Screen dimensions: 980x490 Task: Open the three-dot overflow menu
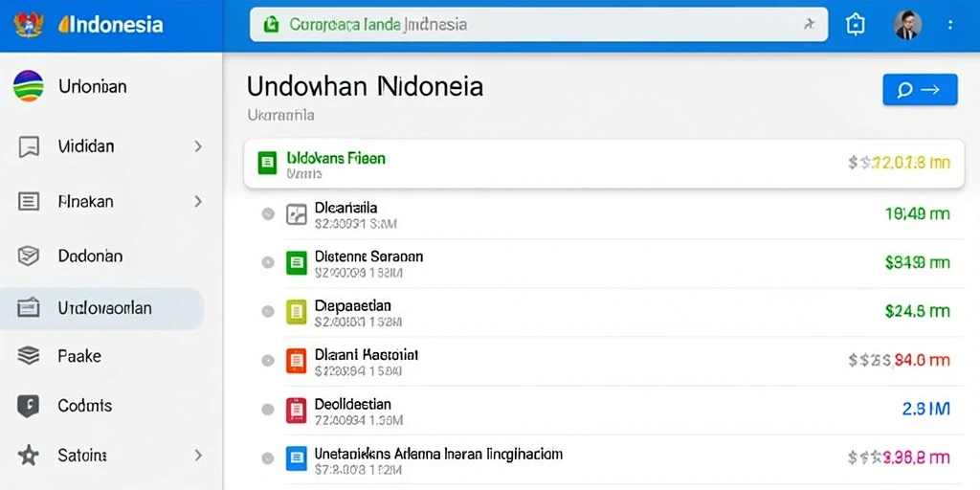click(x=950, y=25)
